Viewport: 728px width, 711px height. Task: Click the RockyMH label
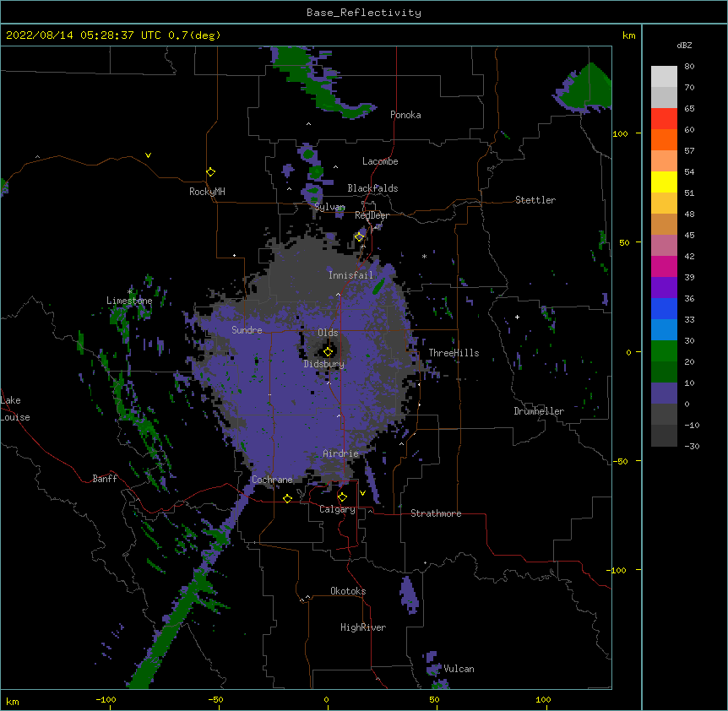tap(207, 192)
